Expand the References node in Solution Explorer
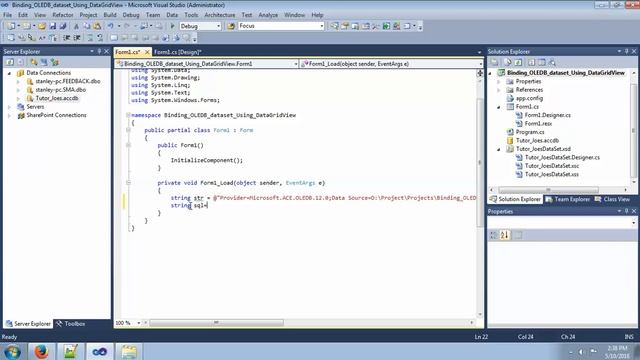Screen dimensions: 640x360 pos(499,90)
